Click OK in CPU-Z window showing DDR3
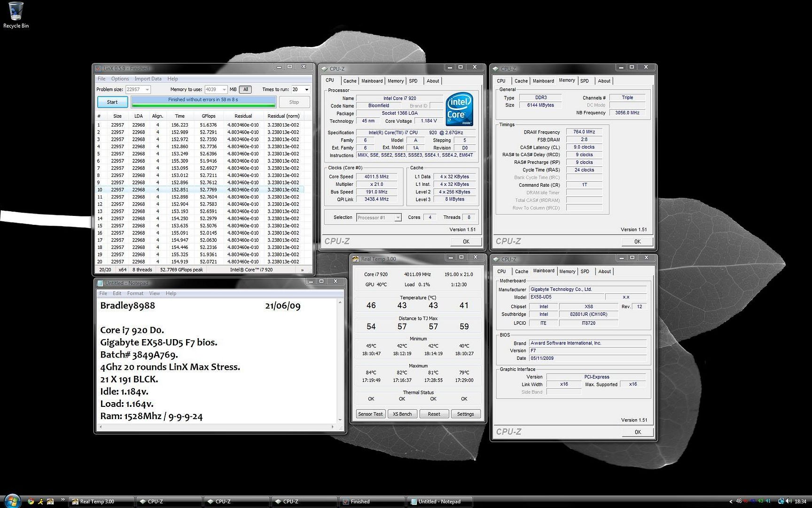The height and width of the screenshot is (508, 812). 637,241
